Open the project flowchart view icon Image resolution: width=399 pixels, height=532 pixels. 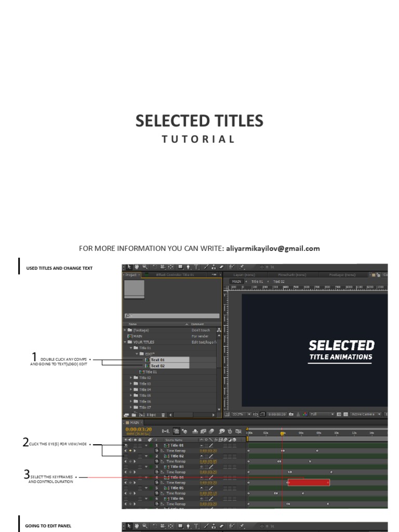(219, 330)
